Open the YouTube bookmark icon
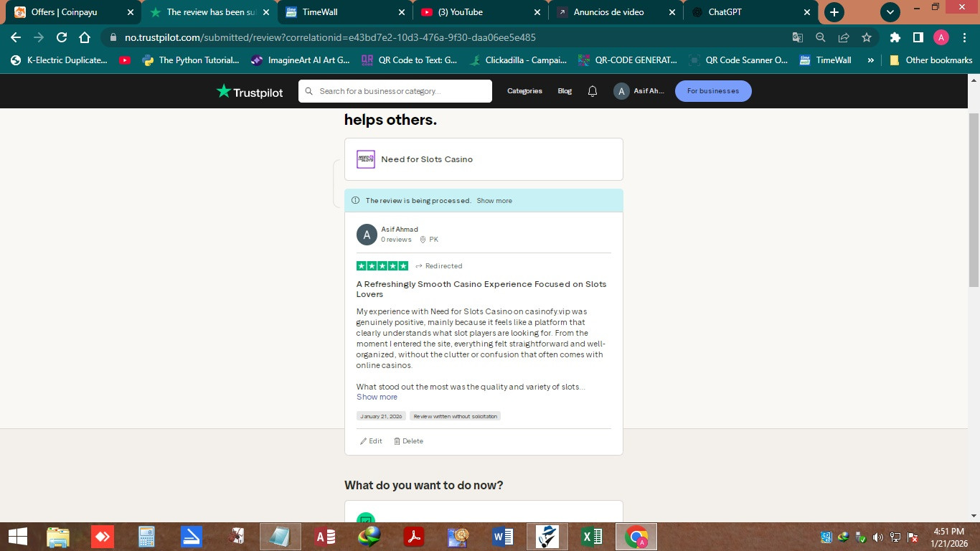The width and height of the screenshot is (980, 551). [125, 60]
